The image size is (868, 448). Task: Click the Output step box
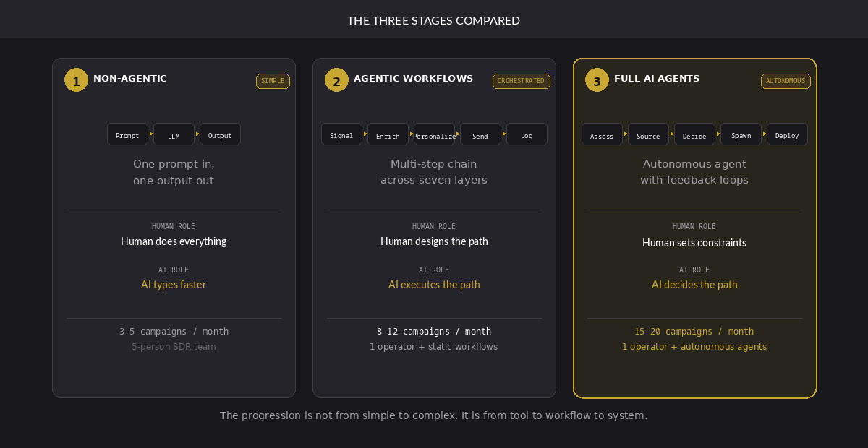(x=220, y=134)
